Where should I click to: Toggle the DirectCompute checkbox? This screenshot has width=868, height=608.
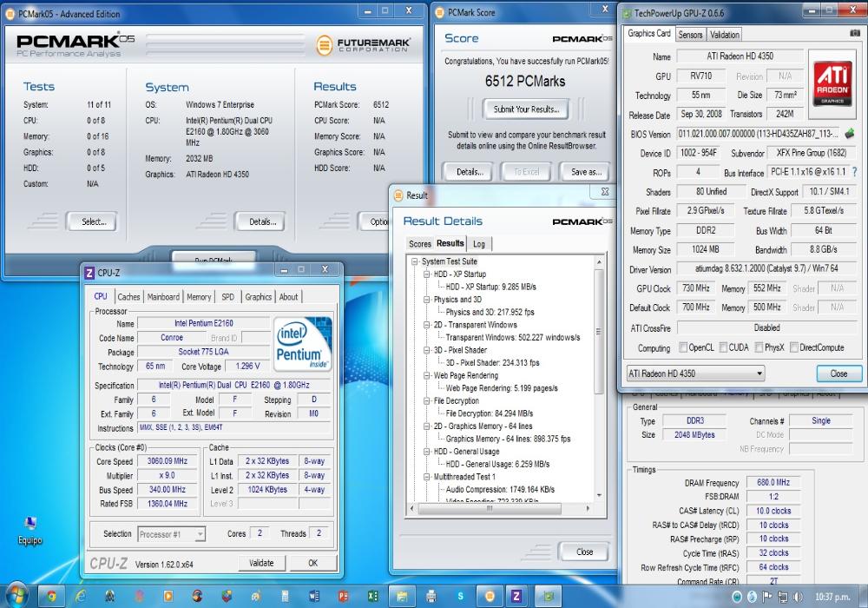(x=794, y=347)
